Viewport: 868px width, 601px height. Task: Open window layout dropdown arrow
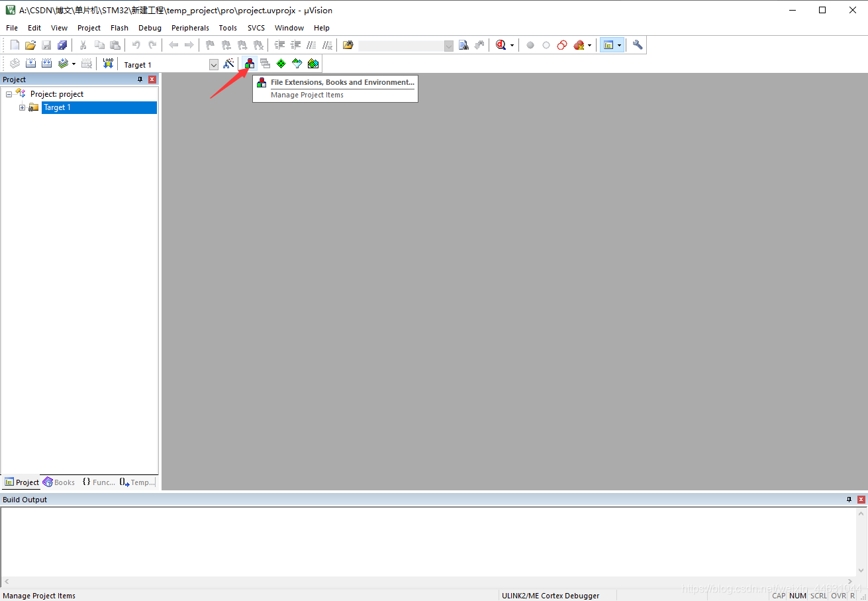click(620, 46)
